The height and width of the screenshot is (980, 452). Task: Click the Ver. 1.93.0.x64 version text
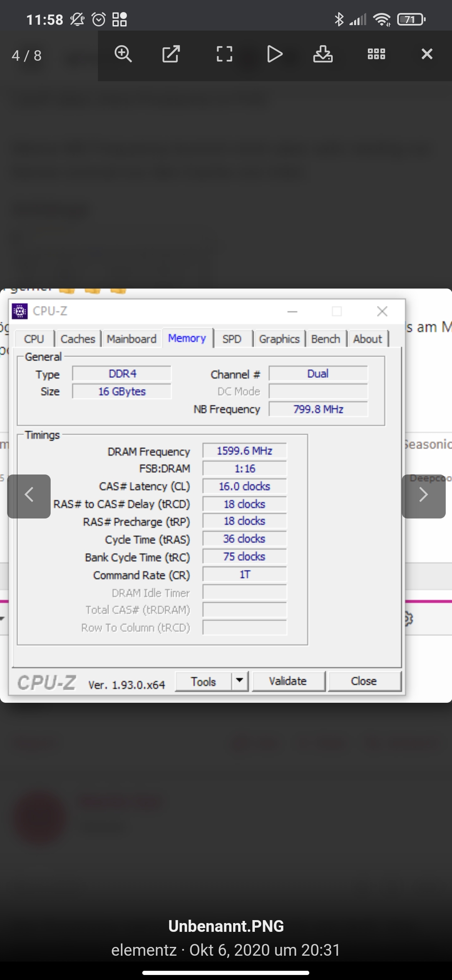coord(127,685)
